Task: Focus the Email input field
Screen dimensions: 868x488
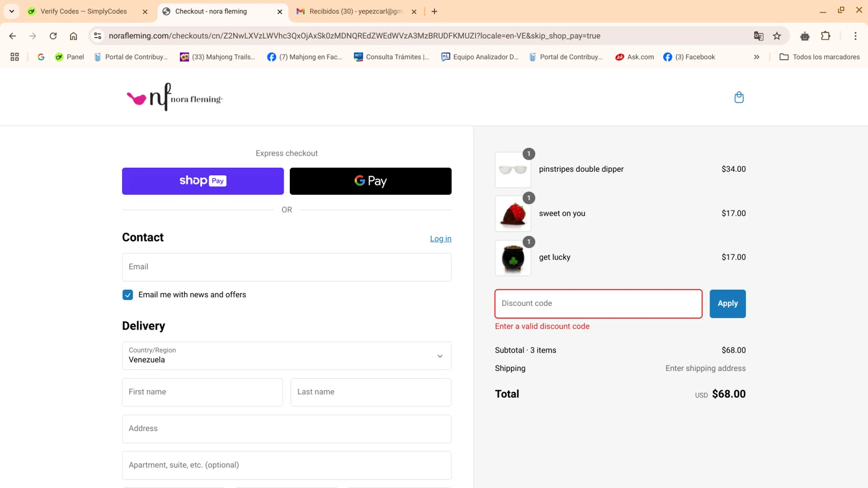Action: click(x=286, y=267)
